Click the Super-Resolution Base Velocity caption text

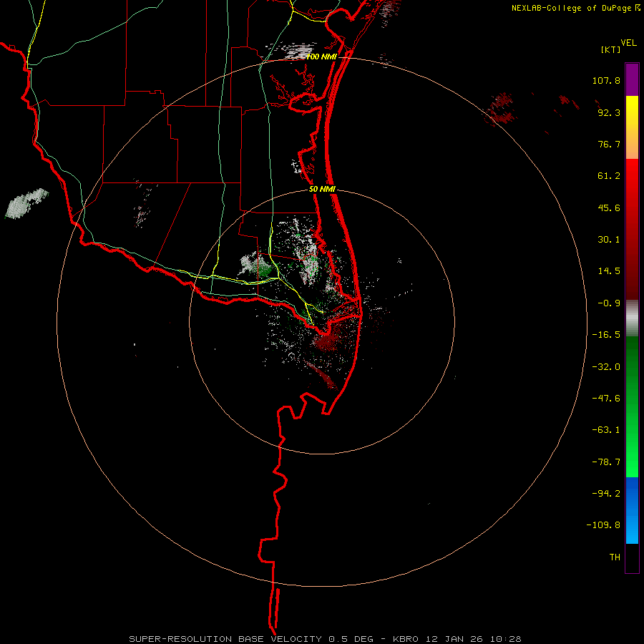325,639
